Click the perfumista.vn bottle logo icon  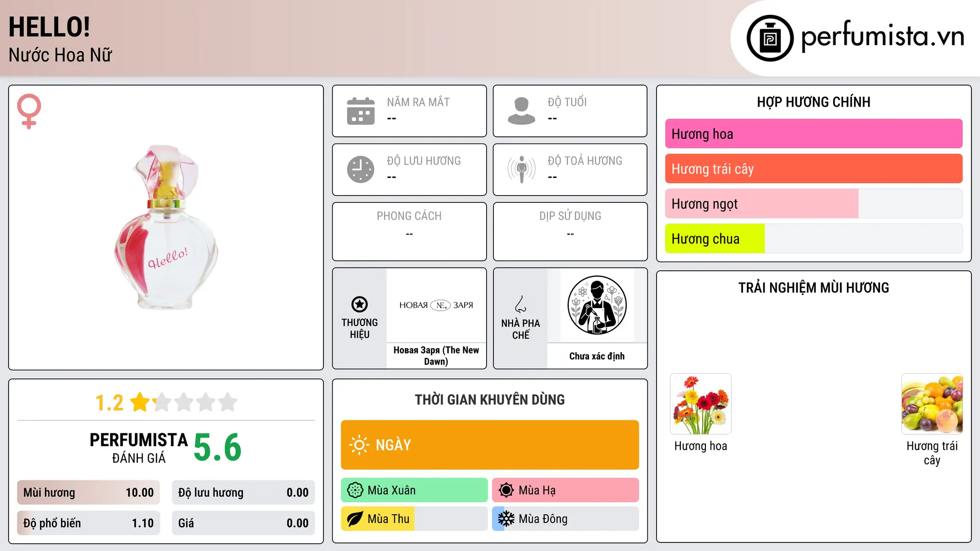tap(770, 38)
